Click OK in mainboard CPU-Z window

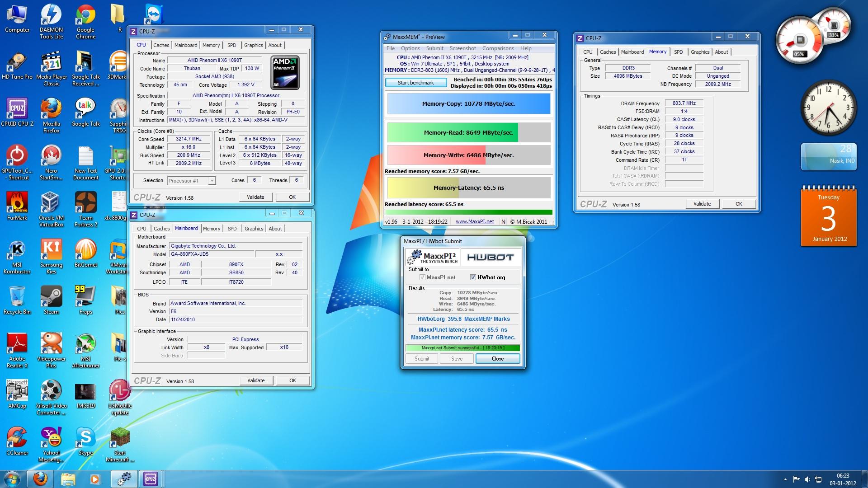[x=293, y=380]
